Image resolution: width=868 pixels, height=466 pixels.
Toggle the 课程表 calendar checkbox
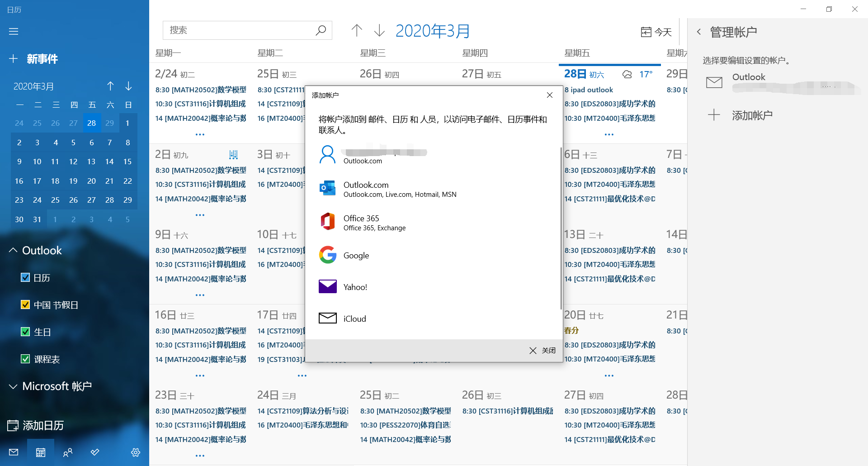tap(25, 359)
